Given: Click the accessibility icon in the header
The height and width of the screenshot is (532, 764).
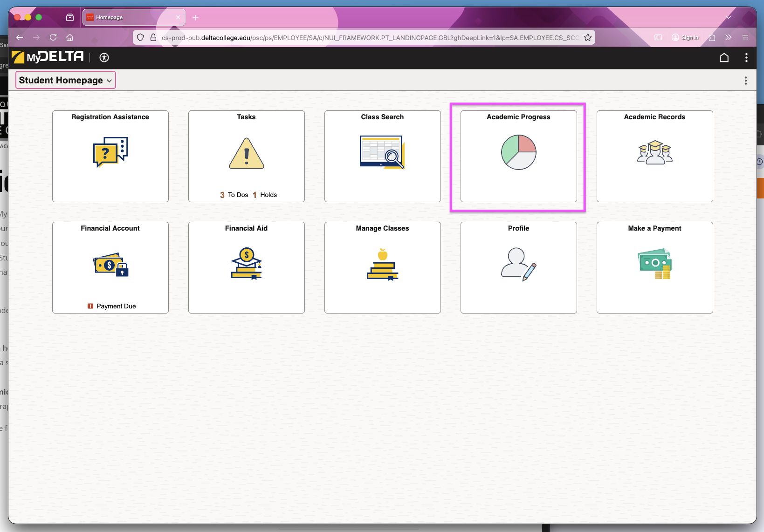Looking at the screenshot, I should tap(104, 57).
